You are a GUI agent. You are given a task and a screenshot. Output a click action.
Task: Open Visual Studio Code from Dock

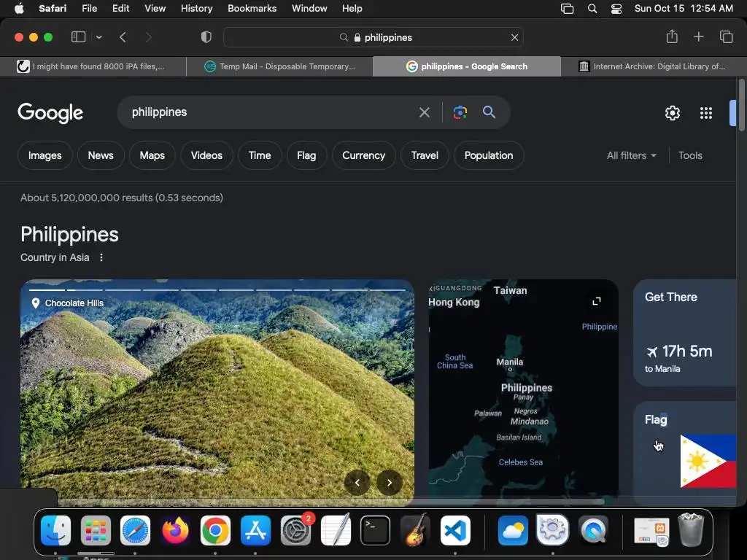point(455,530)
